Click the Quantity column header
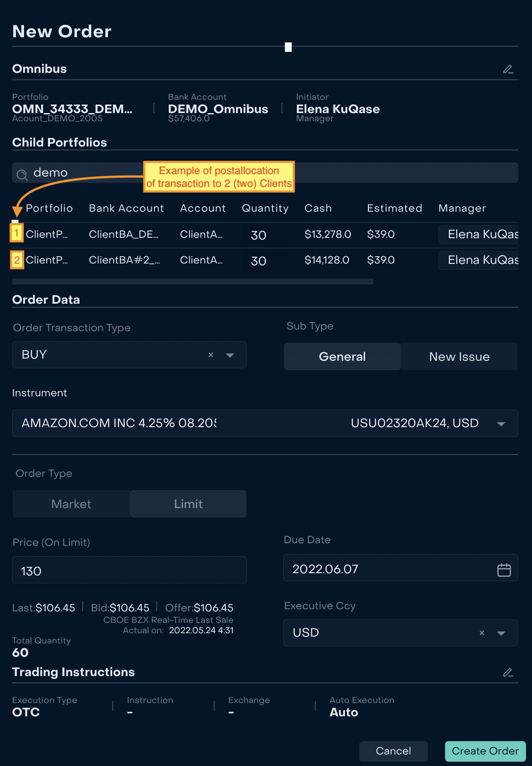Screen dimensions: 532x766 coord(265,208)
